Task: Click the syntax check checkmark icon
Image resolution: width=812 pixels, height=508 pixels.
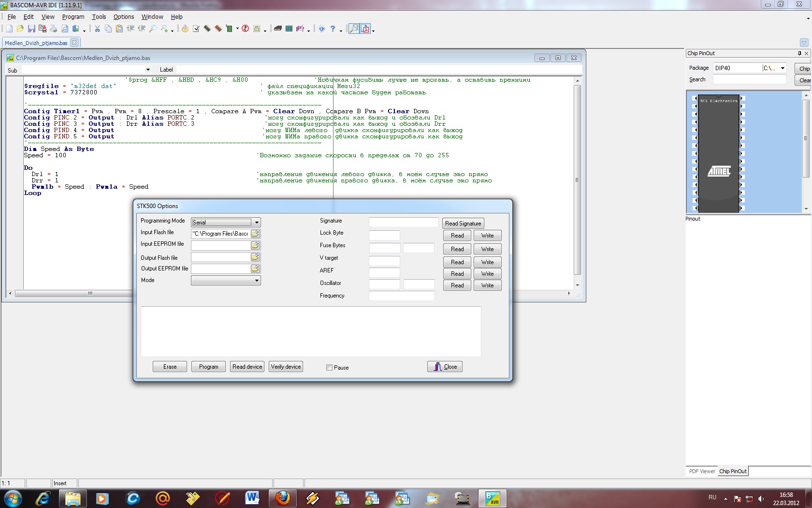Action: pos(196,29)
